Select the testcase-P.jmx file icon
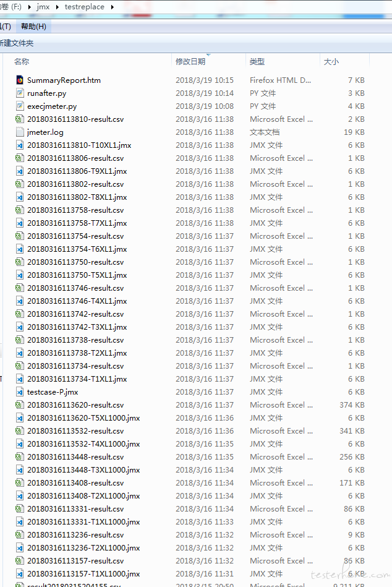This screenshot has height=587, width=392. pyautogui.click(x=20, y=392)
